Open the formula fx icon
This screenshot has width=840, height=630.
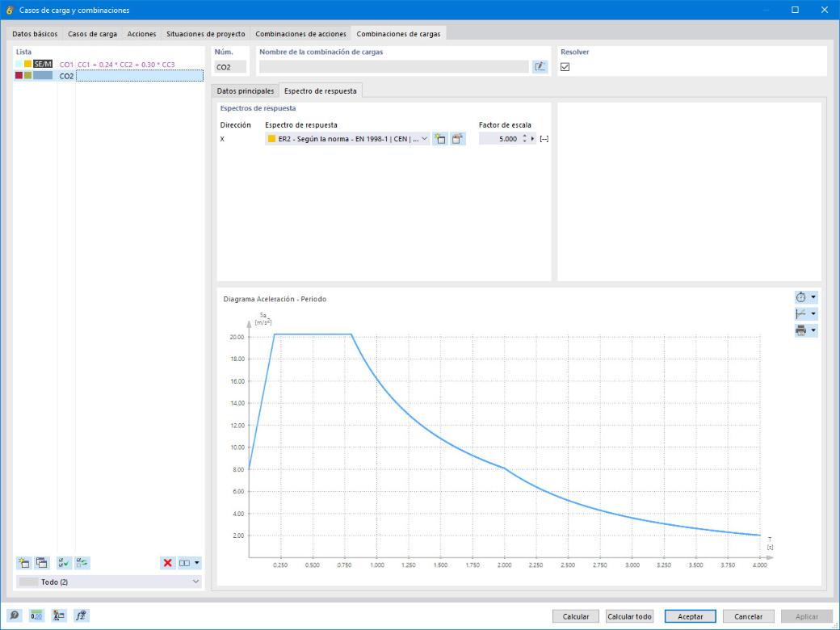(x=82, y=615)
